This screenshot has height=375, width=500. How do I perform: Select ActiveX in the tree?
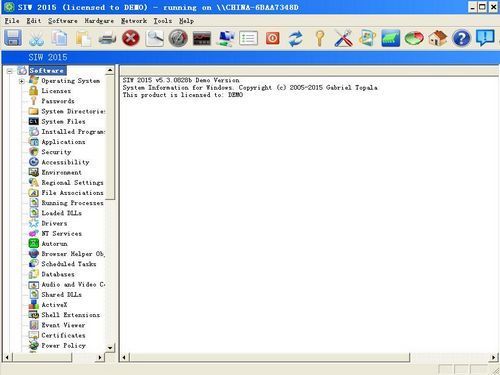tap(54, 305)
